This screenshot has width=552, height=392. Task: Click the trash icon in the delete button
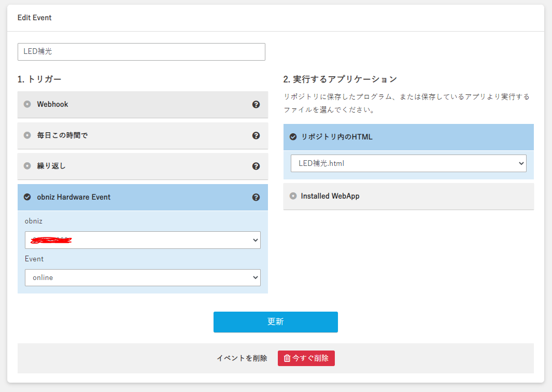(x=287, y=358)
